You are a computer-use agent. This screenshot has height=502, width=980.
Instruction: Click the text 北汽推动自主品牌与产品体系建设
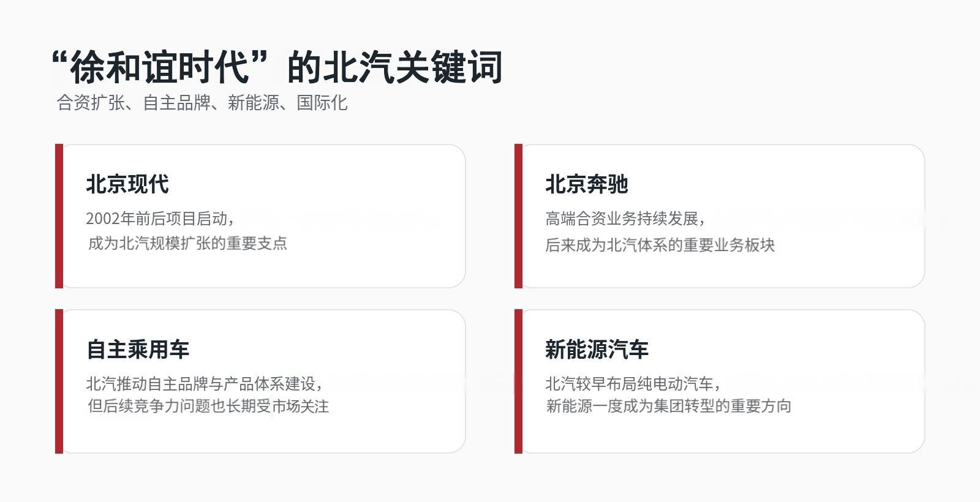point(201,384)
